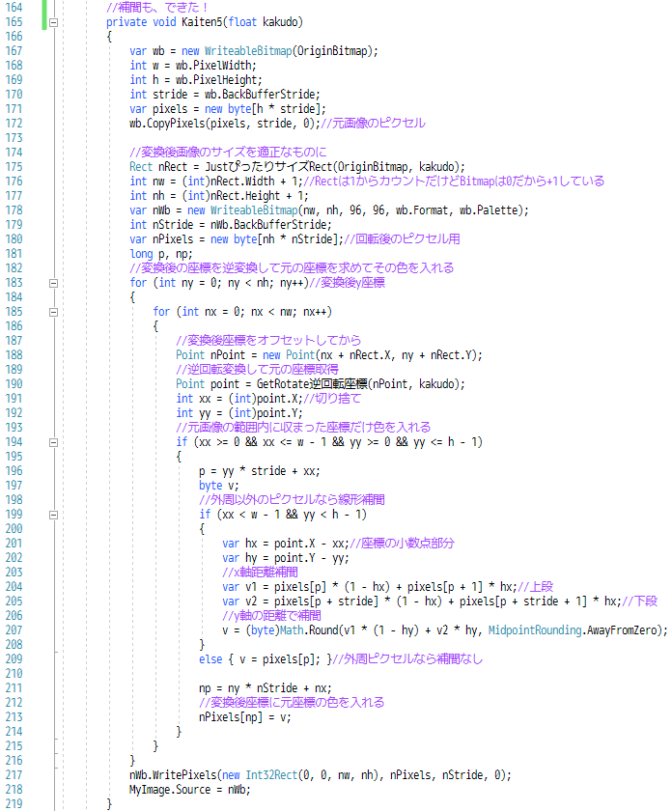672x811 pixels.
Task: Click line number 207 in the margin
Action: click(14, 629)
